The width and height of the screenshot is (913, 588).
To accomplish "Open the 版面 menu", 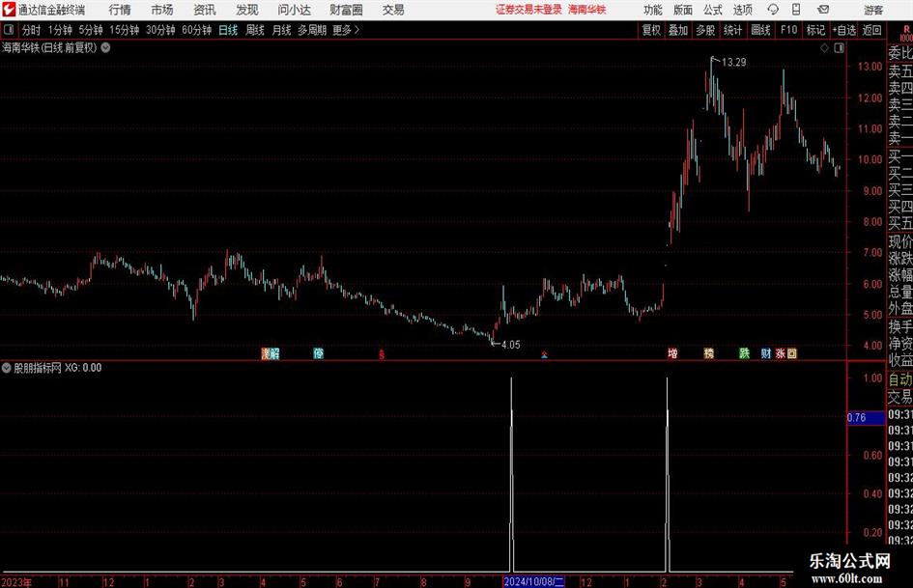I will click(683, 10).
